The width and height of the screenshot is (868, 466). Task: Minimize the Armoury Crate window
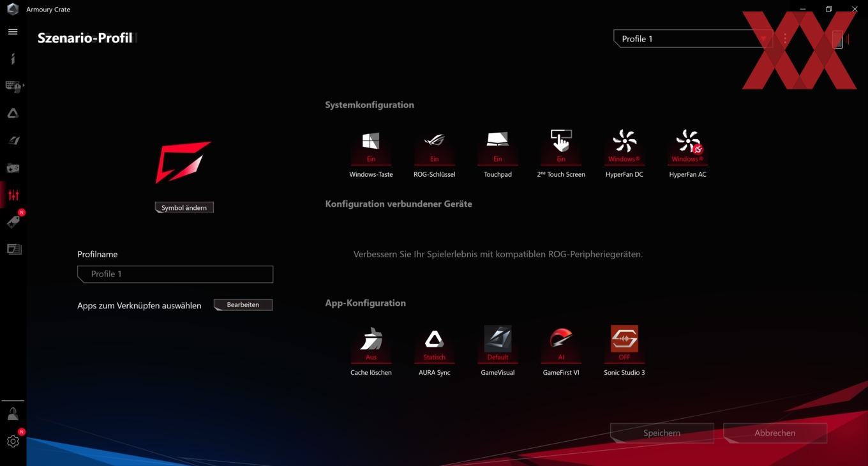[802, 9]
